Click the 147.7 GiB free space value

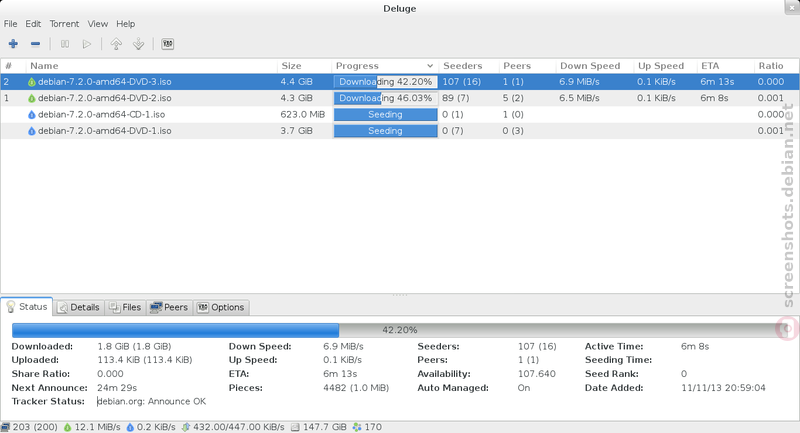(x=324, y=427)
